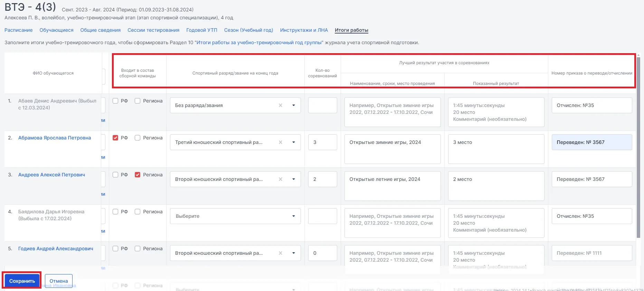
Task: Click the Отмена button
Action: point(59,281)
